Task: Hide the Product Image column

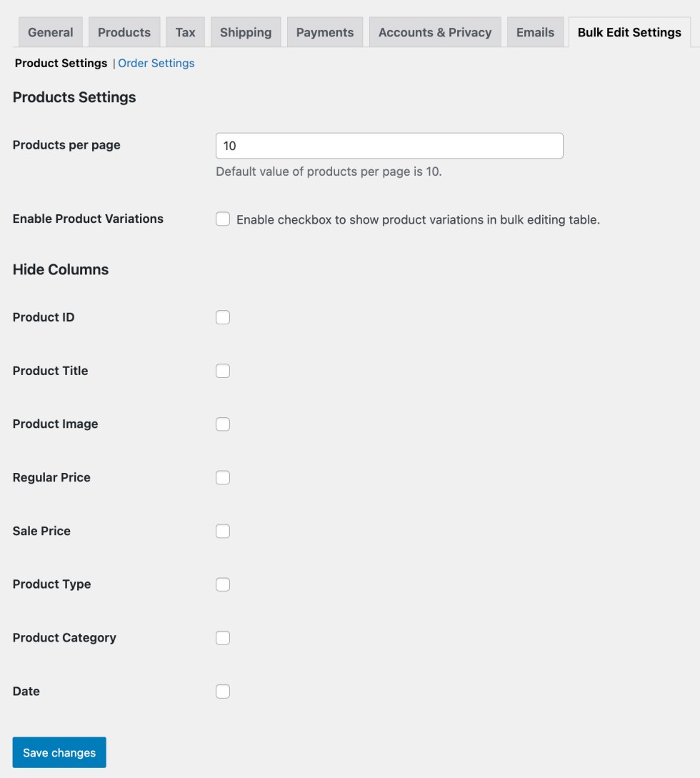Action: coord(223,424)
